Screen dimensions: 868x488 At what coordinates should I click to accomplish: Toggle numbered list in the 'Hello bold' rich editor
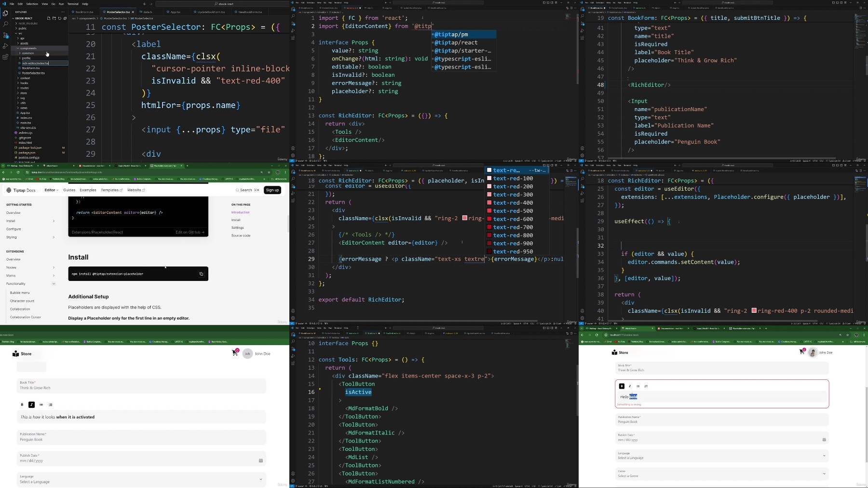tap(646, 386)
